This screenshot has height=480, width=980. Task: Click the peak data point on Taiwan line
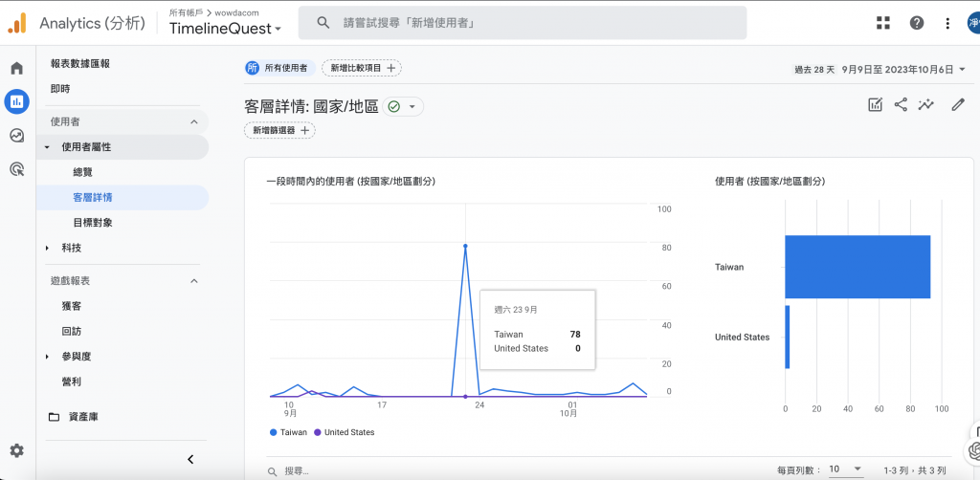pyautogui.click(x=465, y=246)
